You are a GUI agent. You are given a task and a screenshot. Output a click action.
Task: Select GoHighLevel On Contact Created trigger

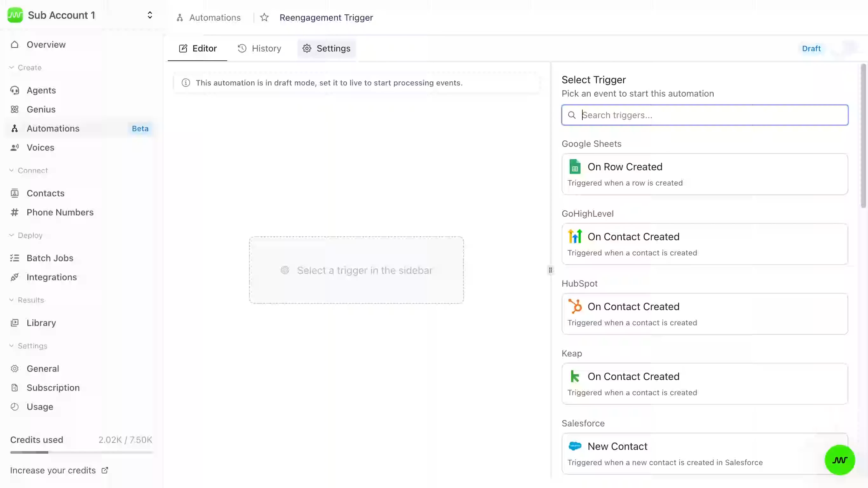coord(705,244)
